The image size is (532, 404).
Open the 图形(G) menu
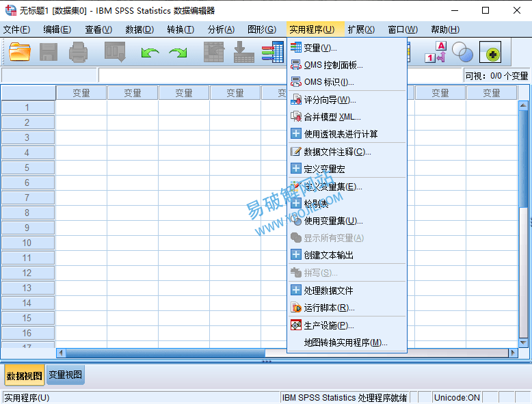pyautogui.click(x=262, y=29)
